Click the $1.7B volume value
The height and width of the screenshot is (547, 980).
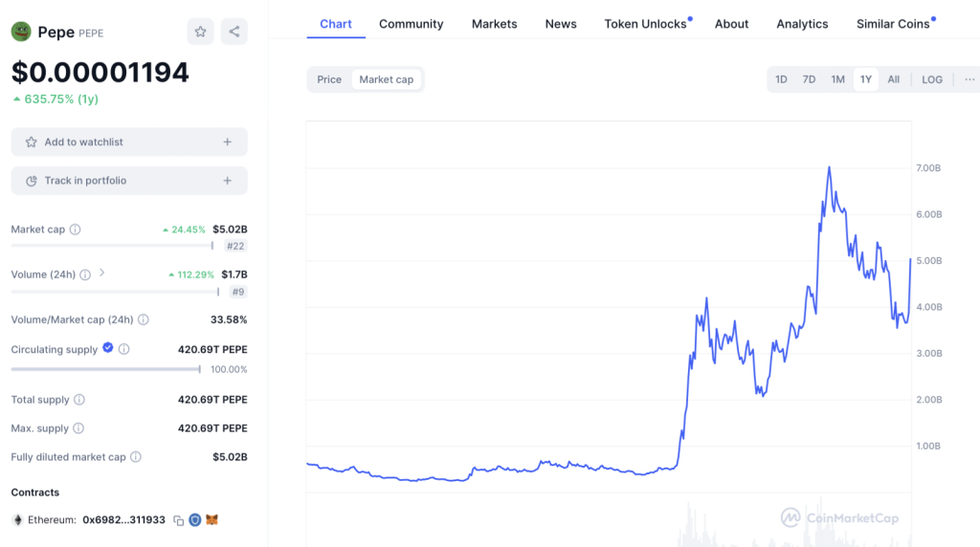point(234,274)
